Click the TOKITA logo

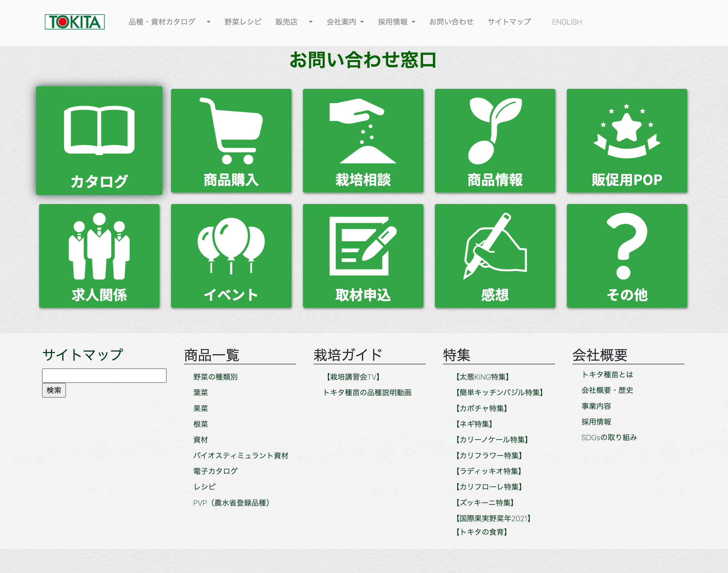75,22
